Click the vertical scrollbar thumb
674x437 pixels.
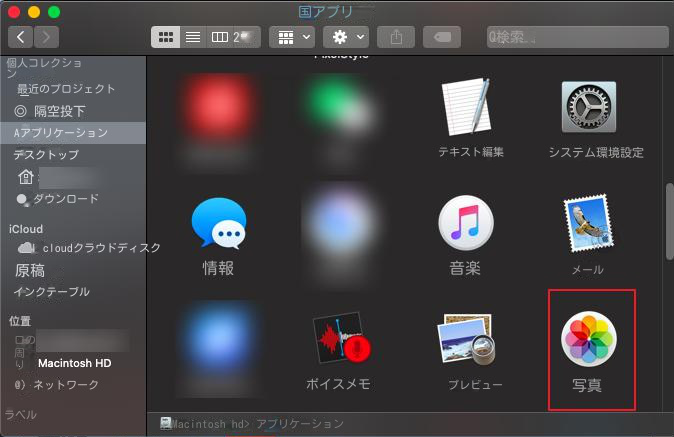[669, 221]
